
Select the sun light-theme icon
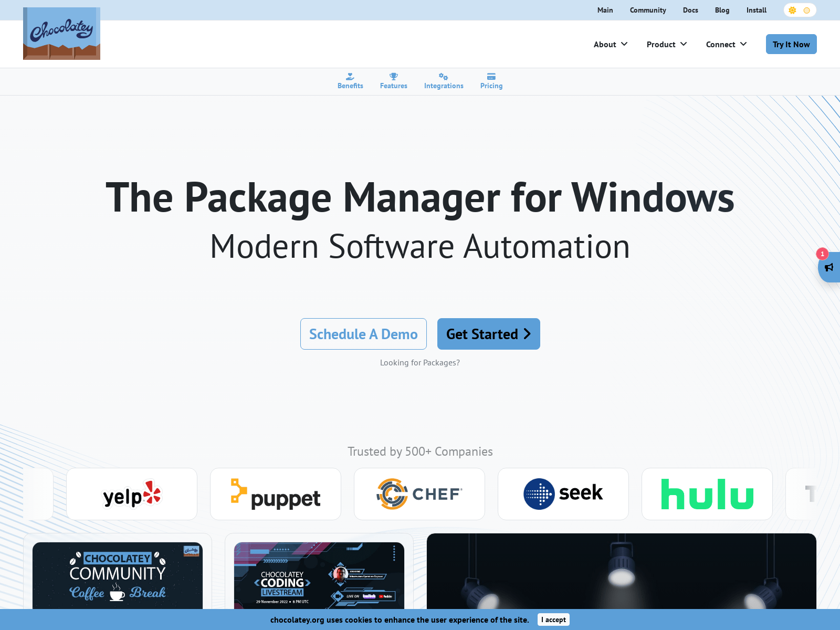[x=792, y=10]
